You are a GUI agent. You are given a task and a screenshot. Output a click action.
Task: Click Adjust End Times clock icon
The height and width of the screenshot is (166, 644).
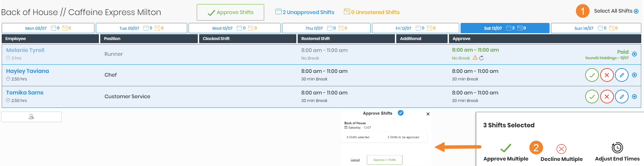pos(617,148)
